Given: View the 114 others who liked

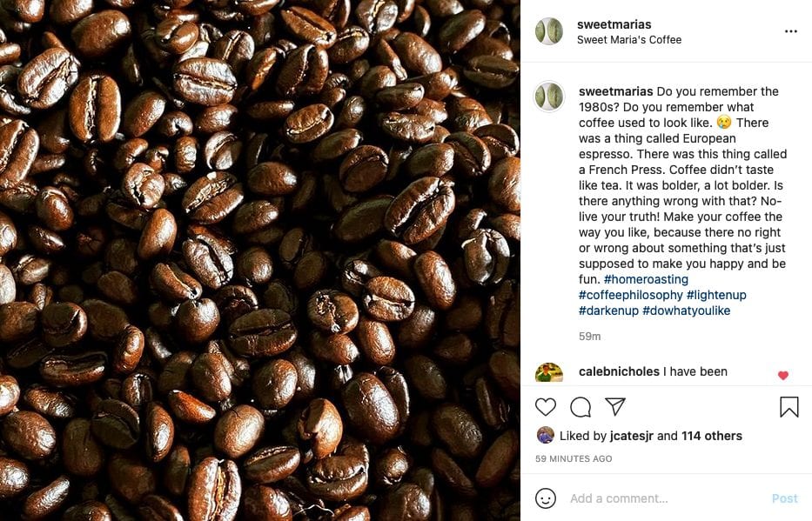Looking at the screenshot, I should [712, 436].
